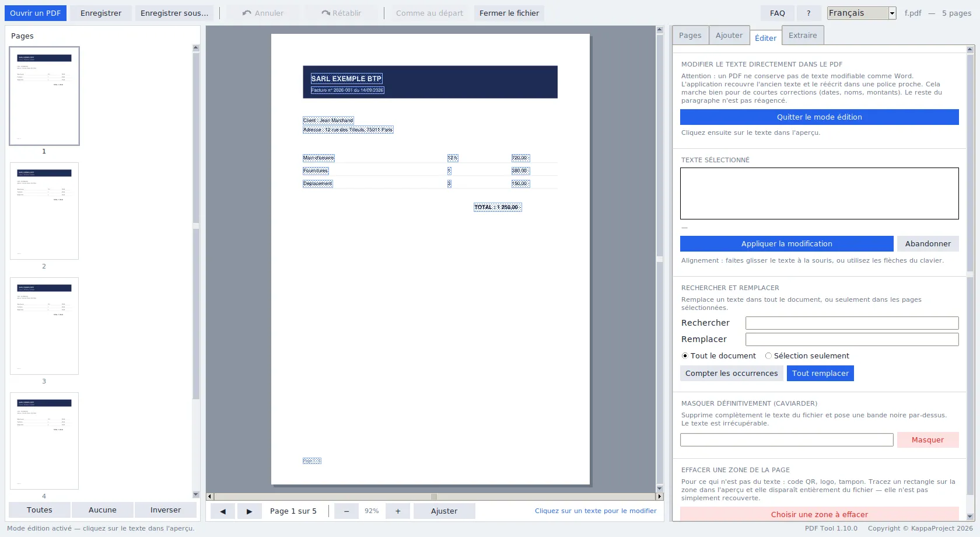Click the red Masquer button
The height and width of the screenshot is (537, 980).
tap(928, 440)
